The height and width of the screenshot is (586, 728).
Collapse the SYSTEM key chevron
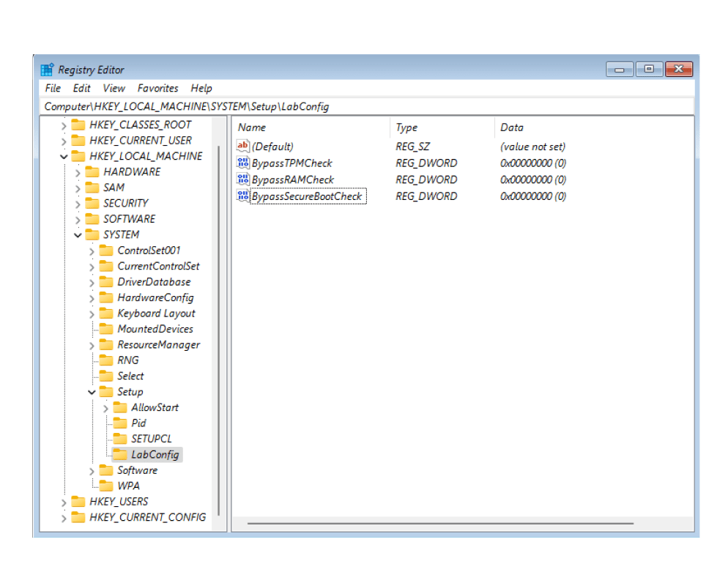[x=78, y=235]
